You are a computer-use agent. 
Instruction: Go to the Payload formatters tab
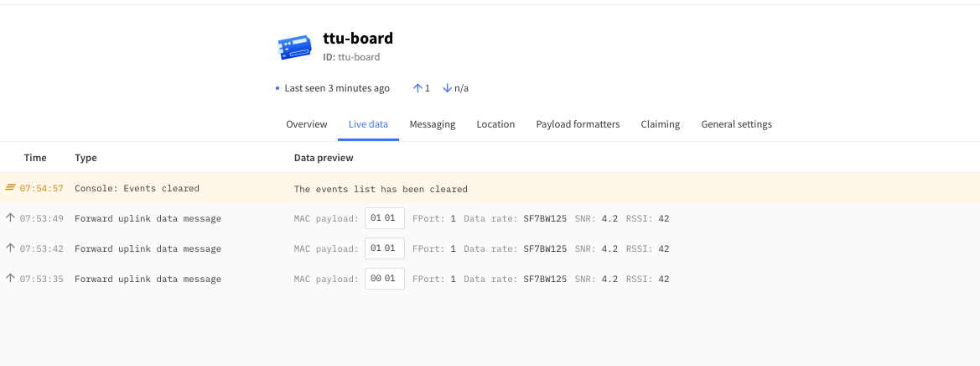tap(578, 124)
